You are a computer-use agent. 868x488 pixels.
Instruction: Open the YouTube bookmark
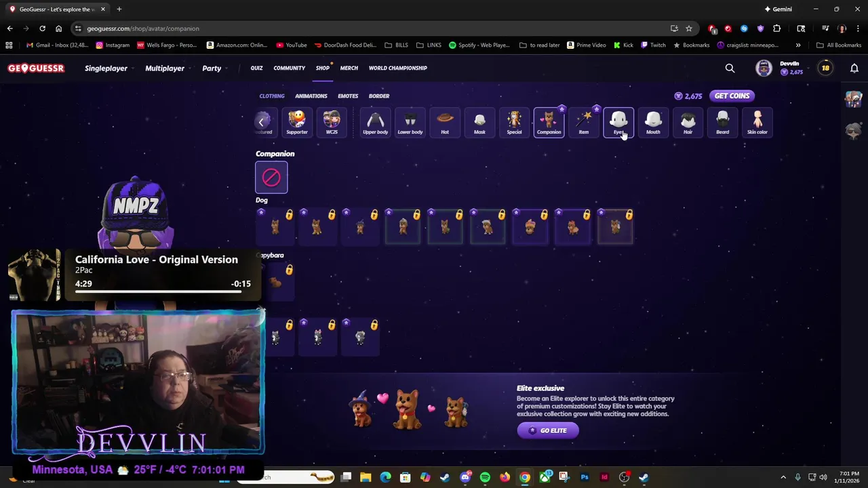292,45
